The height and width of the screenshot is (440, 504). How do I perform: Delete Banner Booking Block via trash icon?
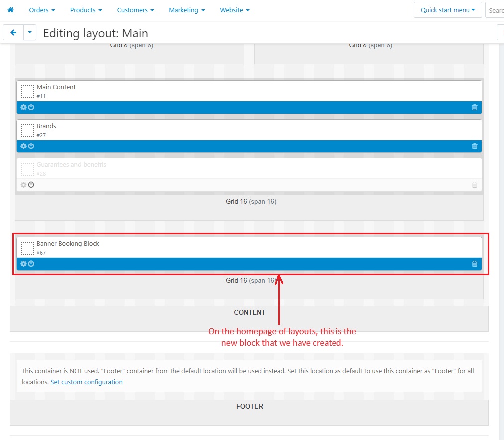pyautogui.click(x=475, y=264)
